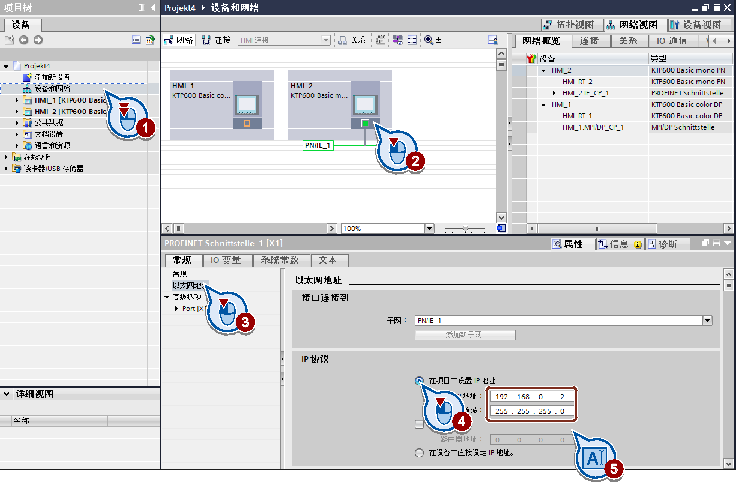Switch to the Topology view (拓扑视图) tab
This screenshot has height=482, width=736.
(570, 24)
